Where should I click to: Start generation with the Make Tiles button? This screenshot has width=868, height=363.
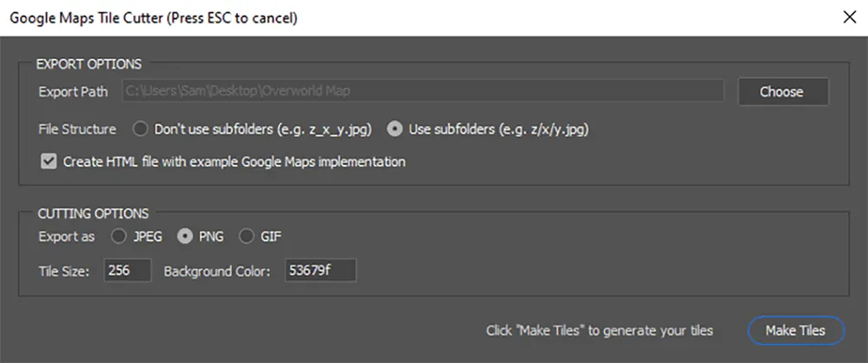(795, 331)
